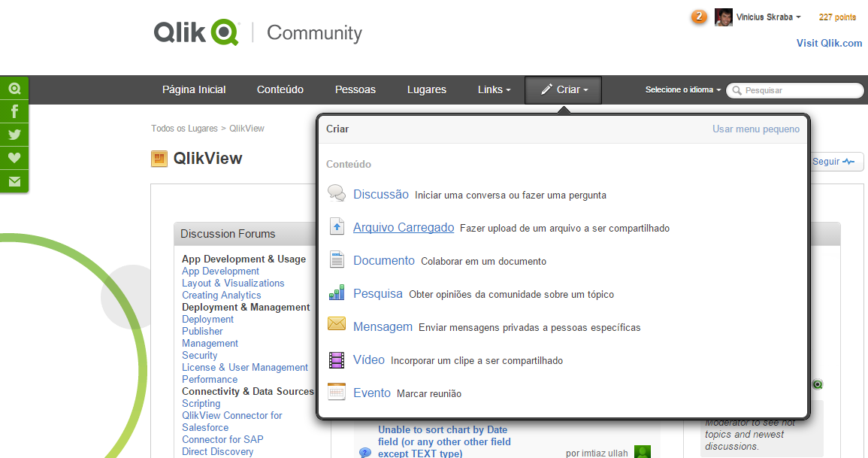Viewport: 868px width, 458px height.
Task: Open the Scripting forum link
Action: pyautogui.click(x=201, y=404)
